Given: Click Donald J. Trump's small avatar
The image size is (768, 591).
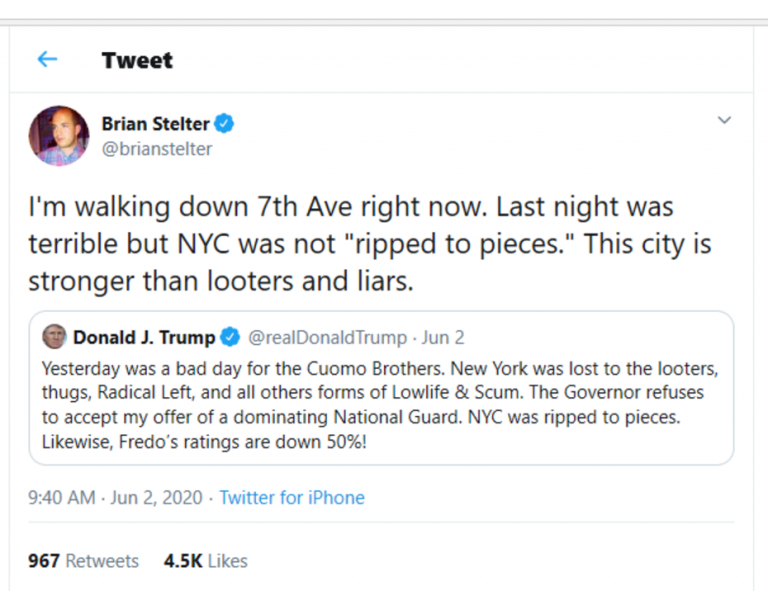Looking at the screenshot, I should (53, 337).
